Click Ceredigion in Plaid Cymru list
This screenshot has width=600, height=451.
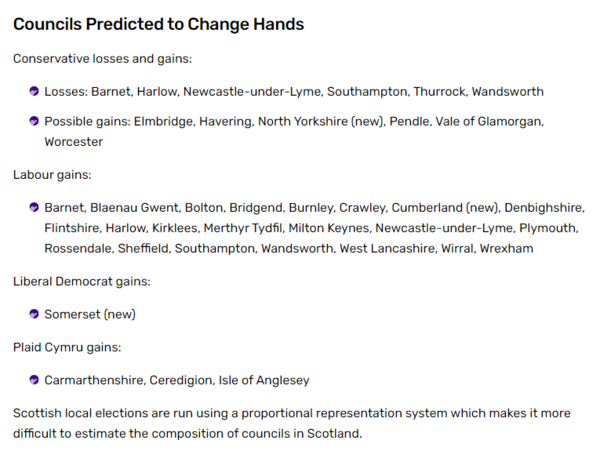coord(181,380)
